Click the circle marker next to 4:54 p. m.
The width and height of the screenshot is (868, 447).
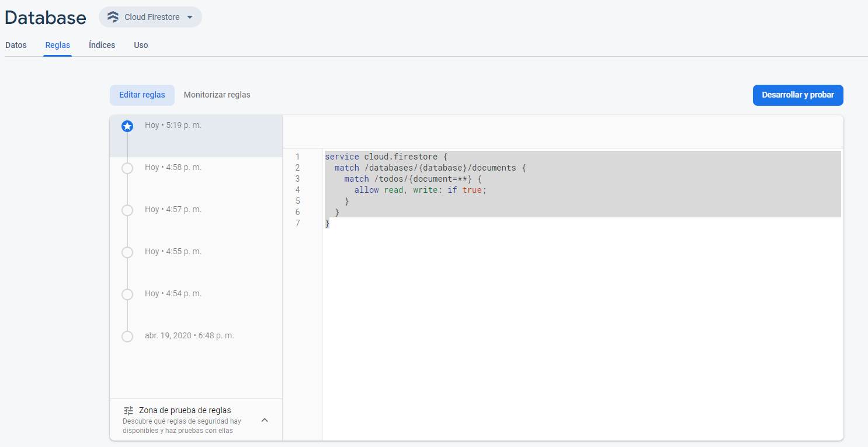pos(127,294)
